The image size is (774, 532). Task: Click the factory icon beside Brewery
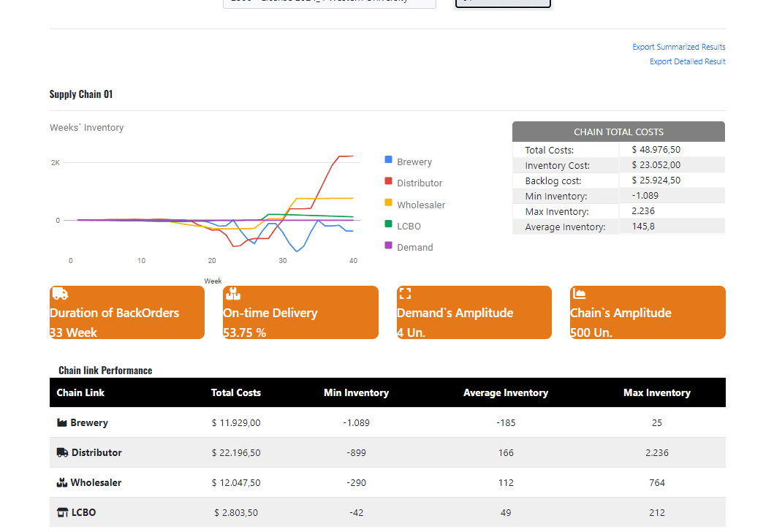[x=62, y=422]
